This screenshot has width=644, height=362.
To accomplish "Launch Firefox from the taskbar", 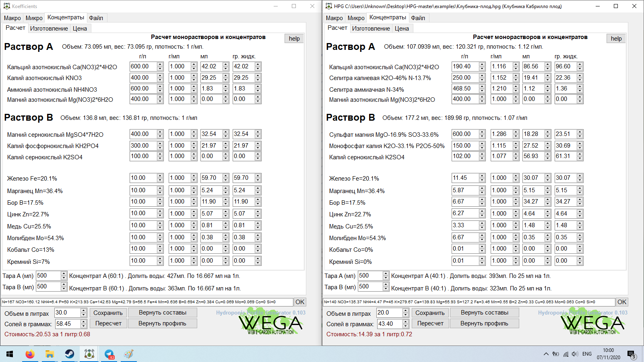I will tap(30, 354).
